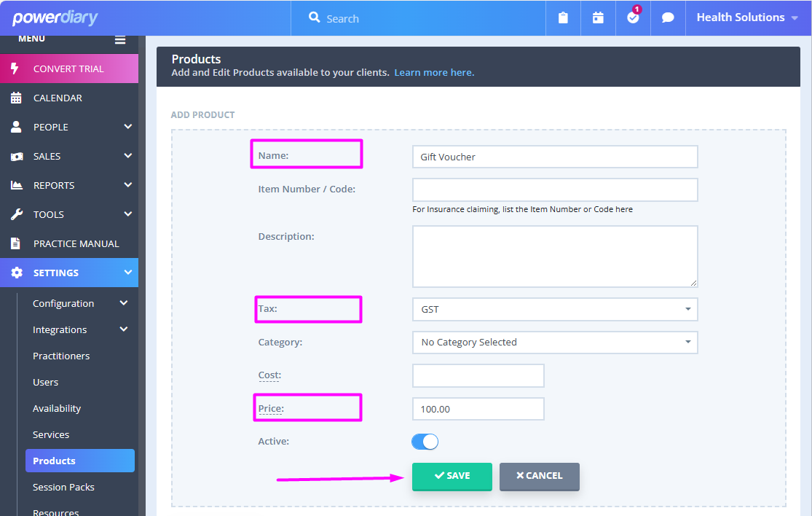The height and width of the screenshot is (516, 812).
Task: Expand the People menu chevron
Action: click(128, 126)
